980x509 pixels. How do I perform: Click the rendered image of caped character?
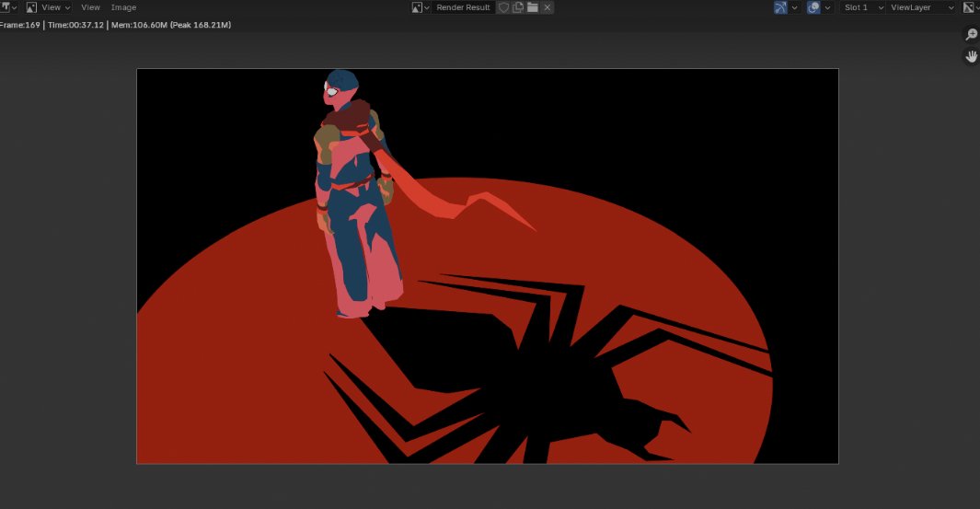pos(488,266)
